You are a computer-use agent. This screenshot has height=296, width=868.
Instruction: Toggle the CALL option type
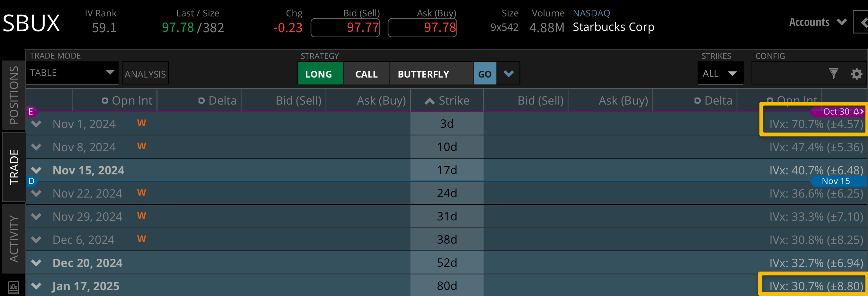point(366,74)
